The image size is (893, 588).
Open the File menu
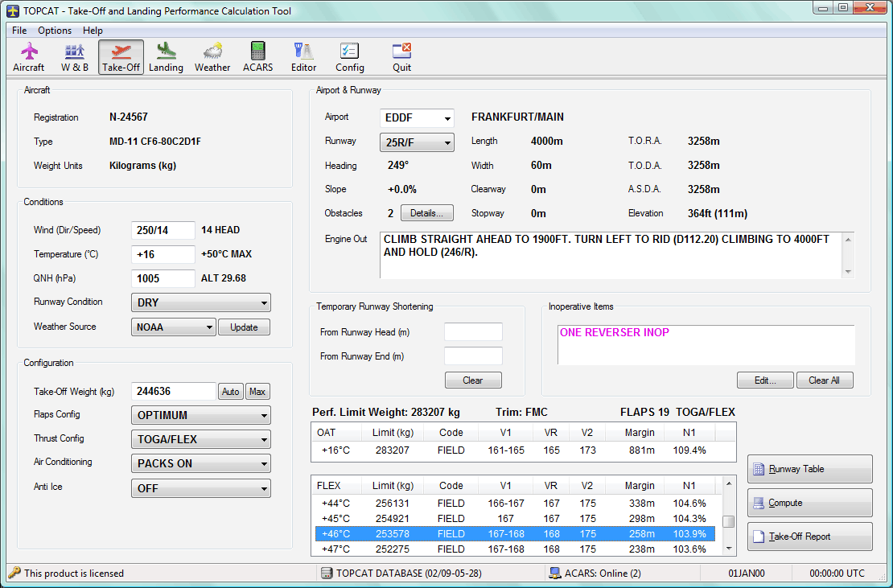pos(19,31)
